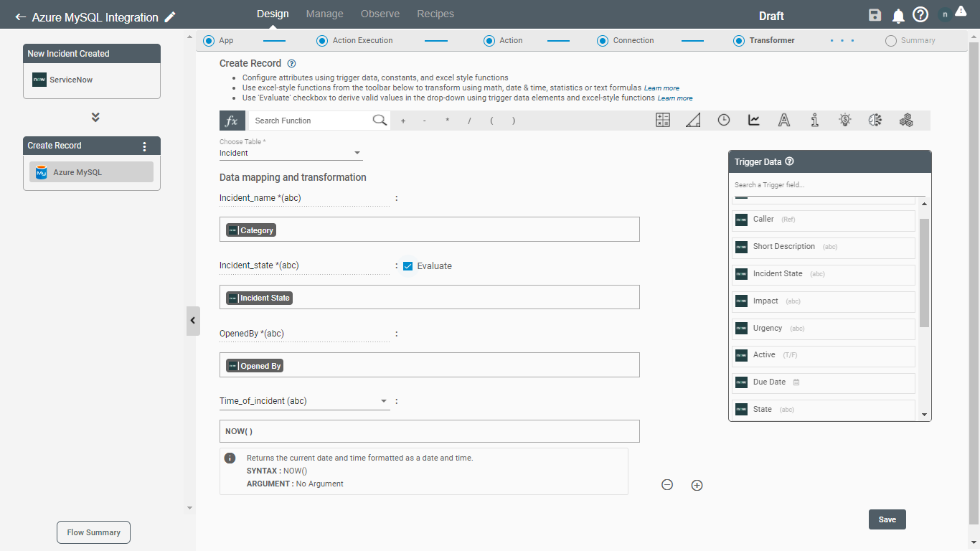Select the Azure MySQL action app
The width and height of the screenshot is (980, 551).
pyautogui.click(x=92, y=172)
